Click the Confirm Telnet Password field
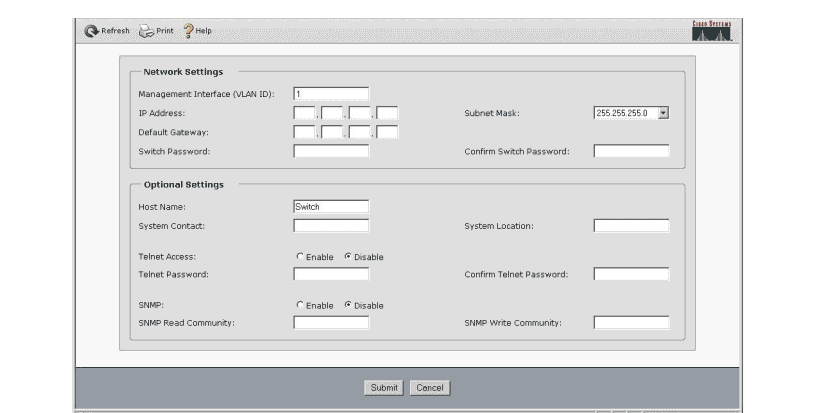 [631, 273]
